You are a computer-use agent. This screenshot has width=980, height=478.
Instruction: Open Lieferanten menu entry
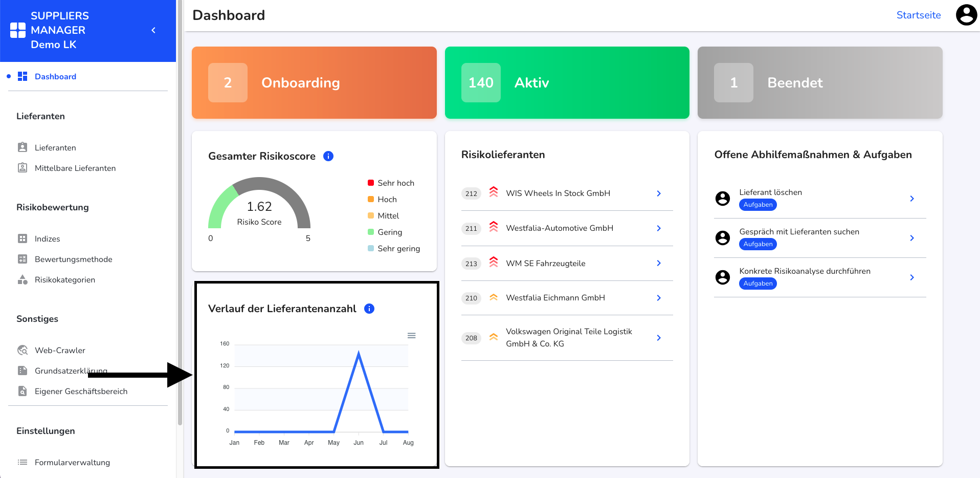click(x=55, y=147)
